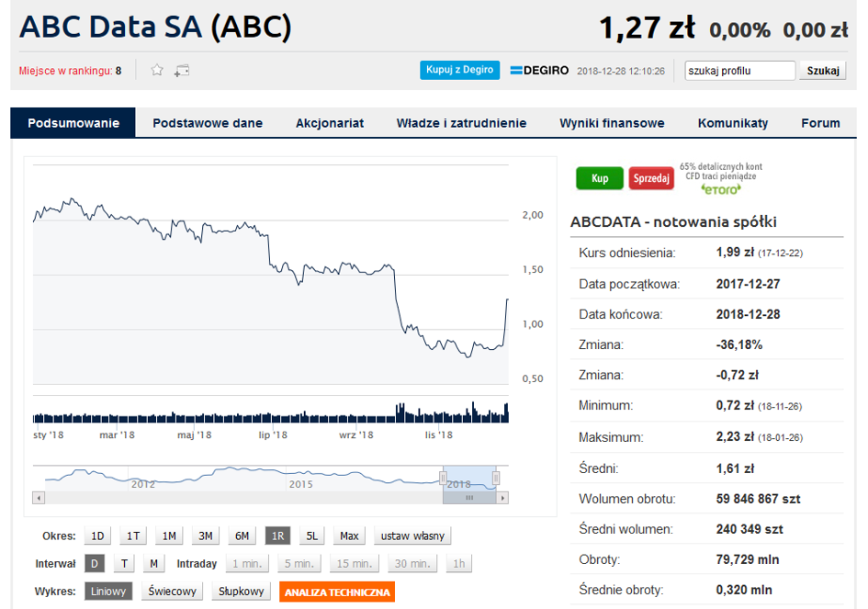Image resolution: width=868 pixels, height=609 pixels.
Task: Click the 2012 label in navigator
Action: [142, 484]
